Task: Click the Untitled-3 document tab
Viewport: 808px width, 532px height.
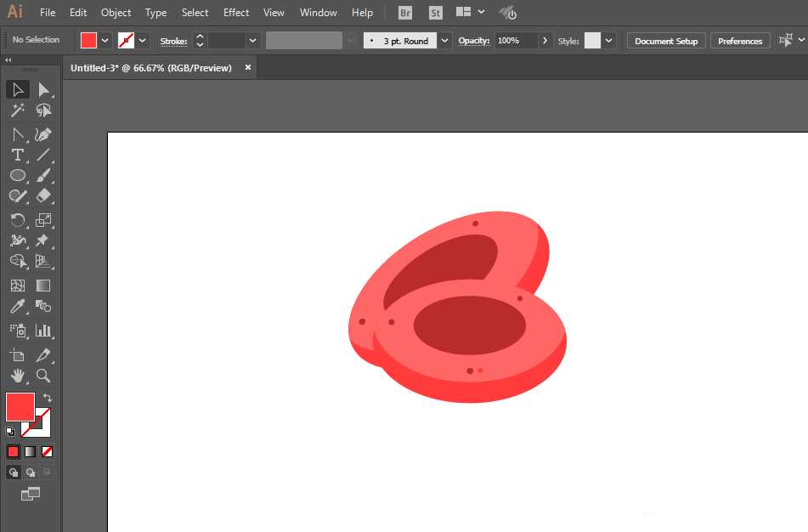Action: click(x=153, y=67)
